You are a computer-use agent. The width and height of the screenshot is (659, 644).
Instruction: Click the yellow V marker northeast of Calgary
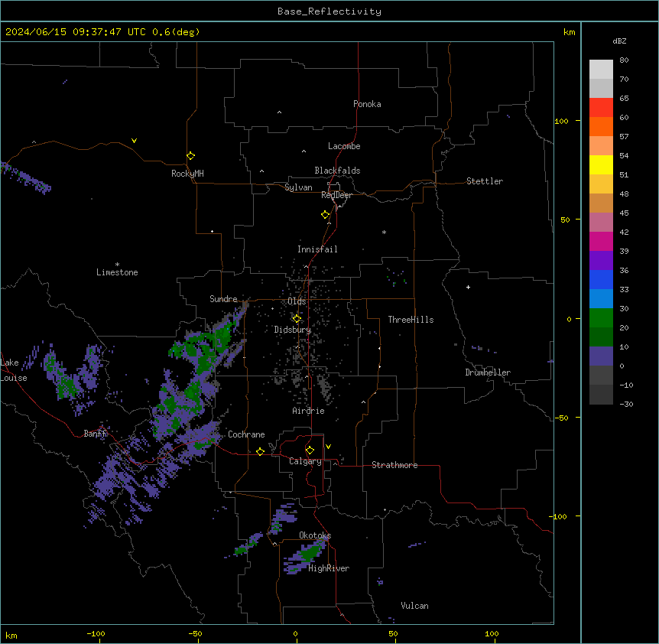tap(328, 447)
